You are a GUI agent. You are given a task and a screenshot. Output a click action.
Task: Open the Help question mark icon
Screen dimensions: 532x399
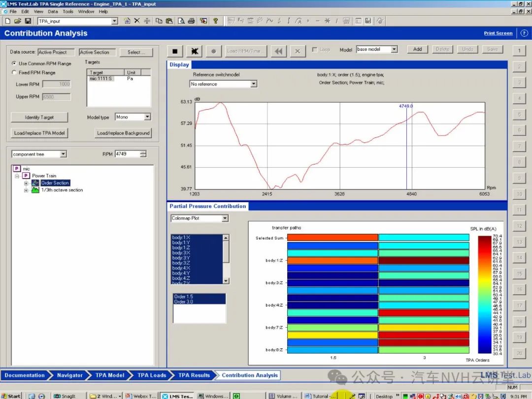pos(215,21)
